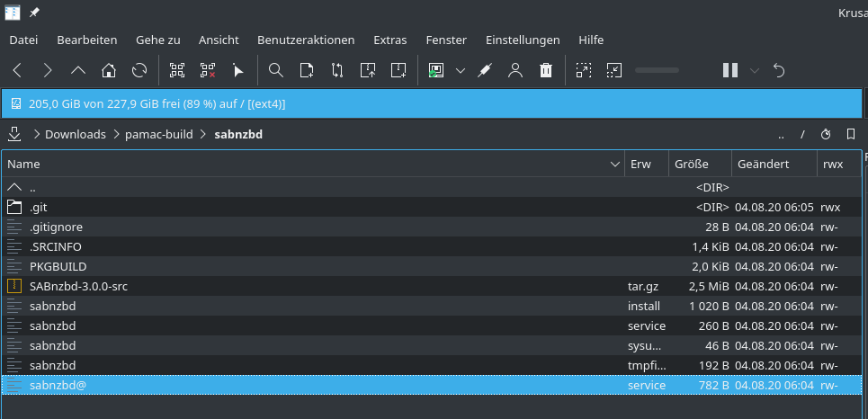Open dropdown arrow beside pause button
Image resolution: width=868 pixels, height=419 pixels.
click(x=755, y=70)
